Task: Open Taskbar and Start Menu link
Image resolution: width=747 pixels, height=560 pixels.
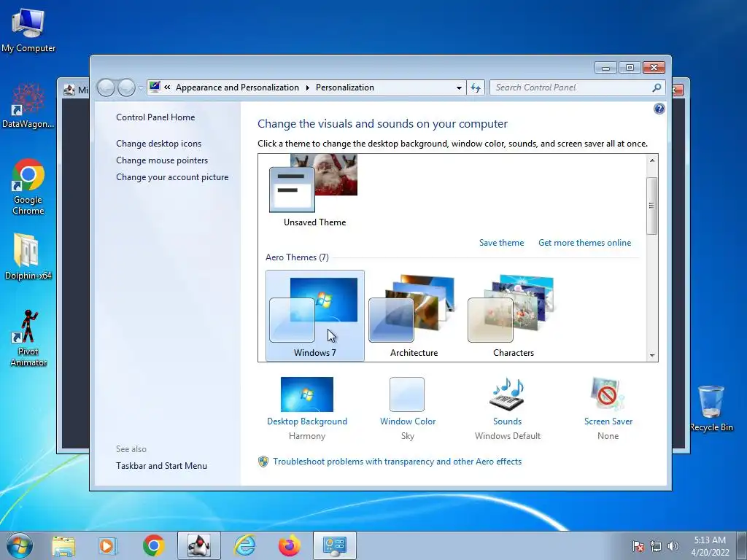Action: click(x=161, y=466)
